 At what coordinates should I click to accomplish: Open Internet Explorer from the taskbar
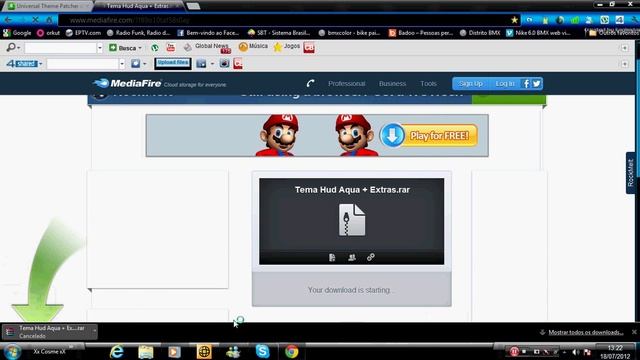(117, 351)
